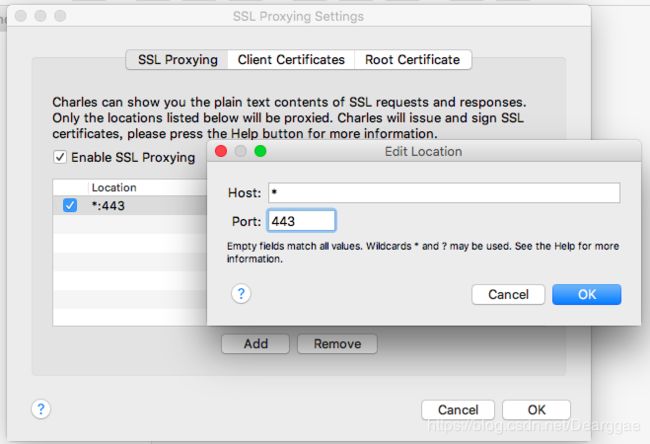Open the Client Certificates tab

[291, 60]
